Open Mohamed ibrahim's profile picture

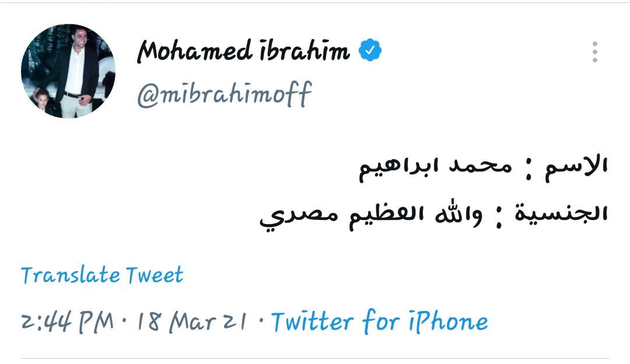click(68, 71)
